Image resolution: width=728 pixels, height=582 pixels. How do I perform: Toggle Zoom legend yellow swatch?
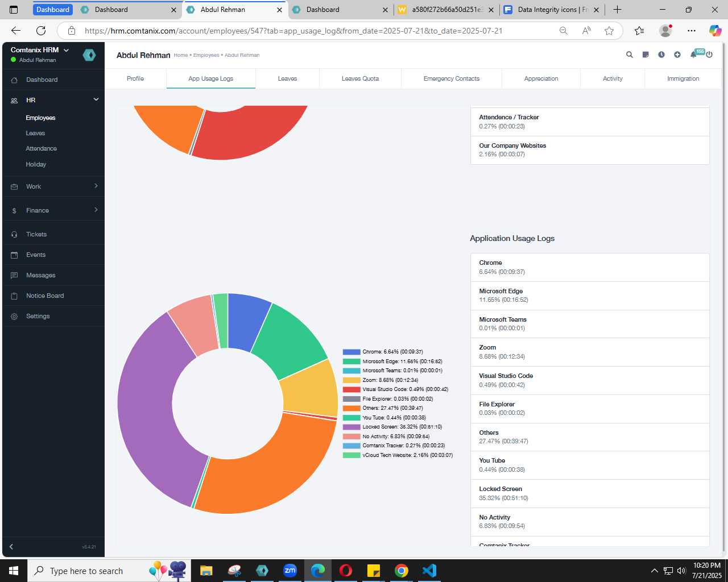(x=351, y=380)
